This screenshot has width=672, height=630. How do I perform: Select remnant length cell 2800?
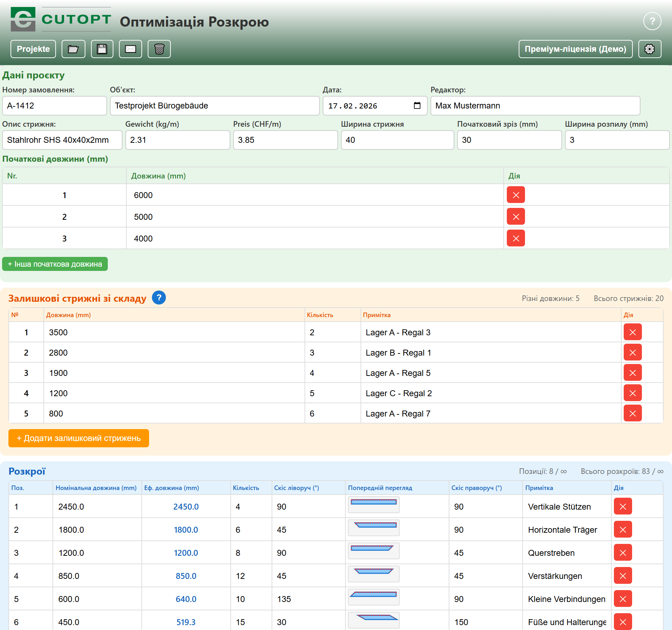174,352
